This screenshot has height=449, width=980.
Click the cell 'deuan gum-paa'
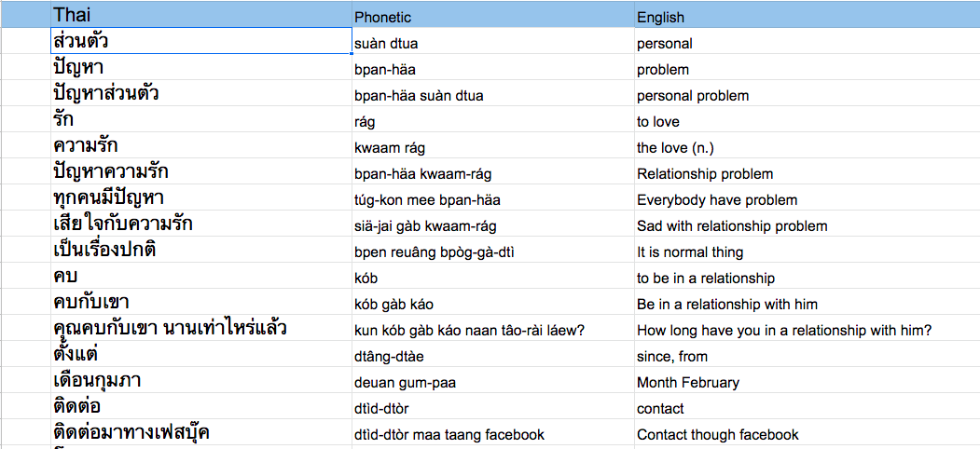point(492,383)
